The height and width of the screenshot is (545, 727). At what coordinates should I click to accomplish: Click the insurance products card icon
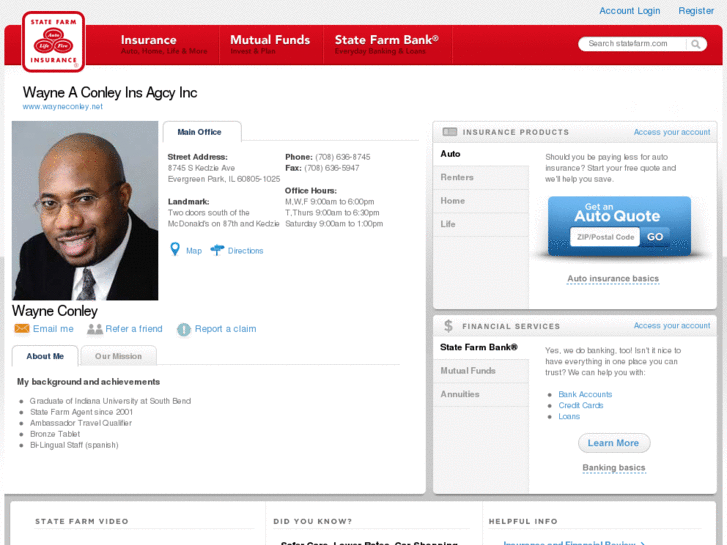click(449, 132)
